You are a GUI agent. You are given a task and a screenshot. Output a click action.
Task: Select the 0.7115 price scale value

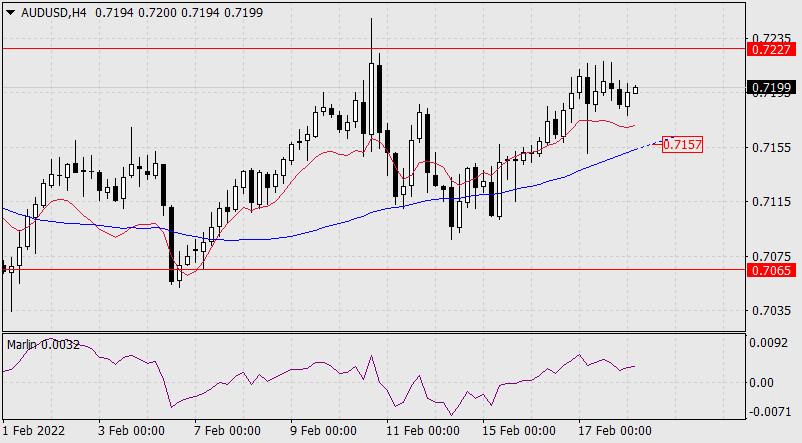(x=771, y=202)
